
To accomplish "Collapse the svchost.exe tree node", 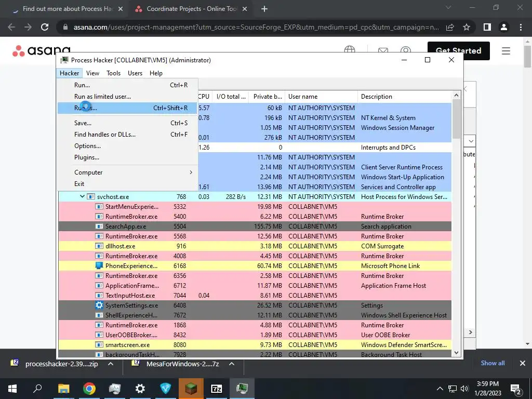I will (82, 196).
